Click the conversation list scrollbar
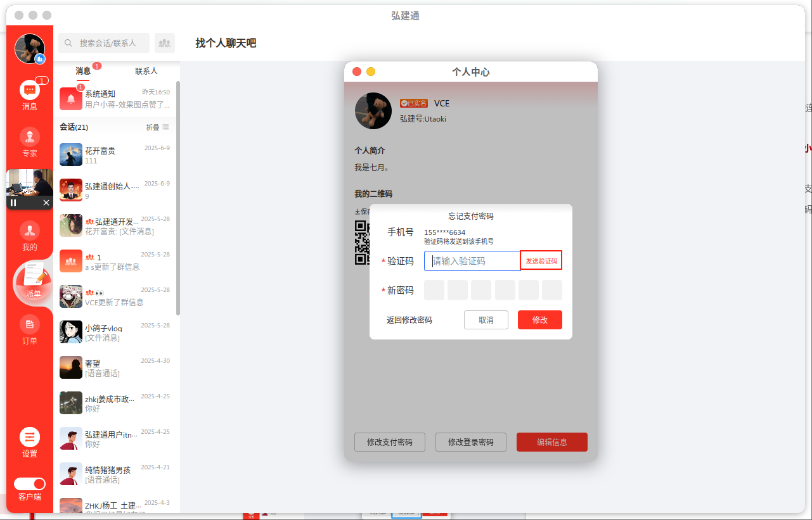The image size is (812, 520). 178,196
